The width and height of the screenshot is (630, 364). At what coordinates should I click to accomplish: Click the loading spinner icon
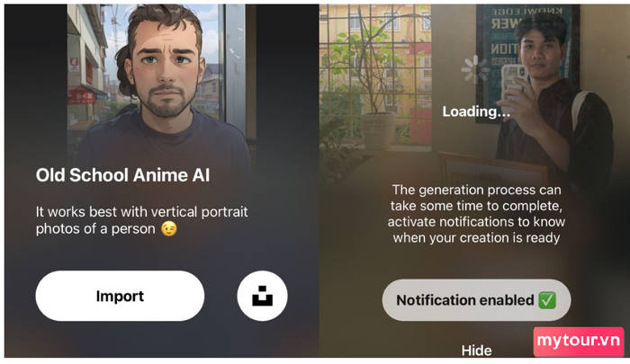point(475,70)
